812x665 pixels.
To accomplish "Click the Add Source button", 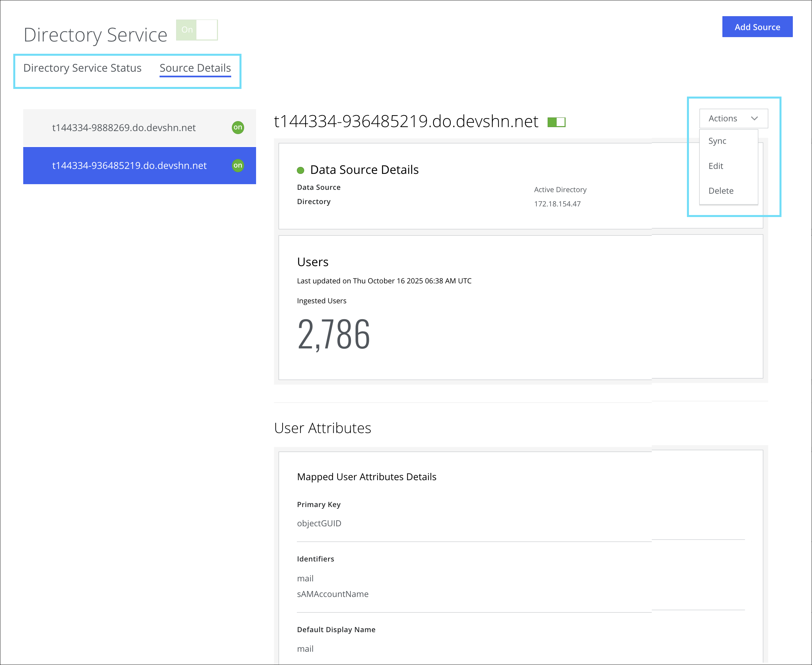I will click(x=757, y=27).
